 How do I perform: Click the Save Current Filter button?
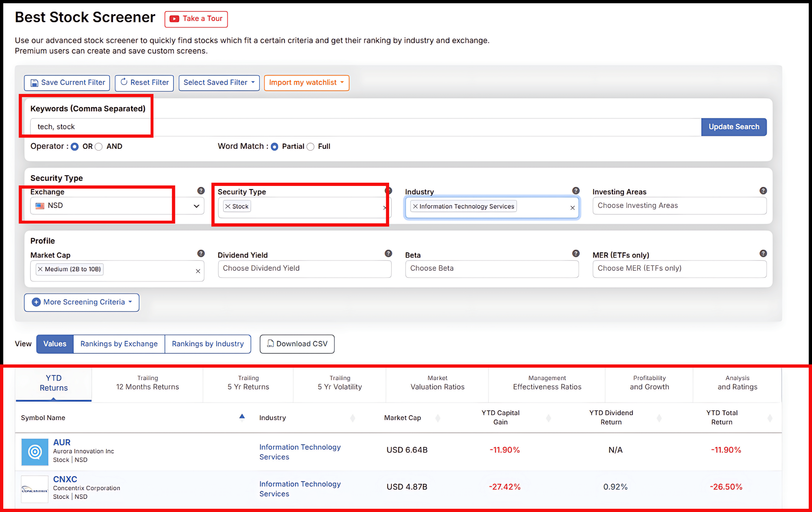pos(67,83)
